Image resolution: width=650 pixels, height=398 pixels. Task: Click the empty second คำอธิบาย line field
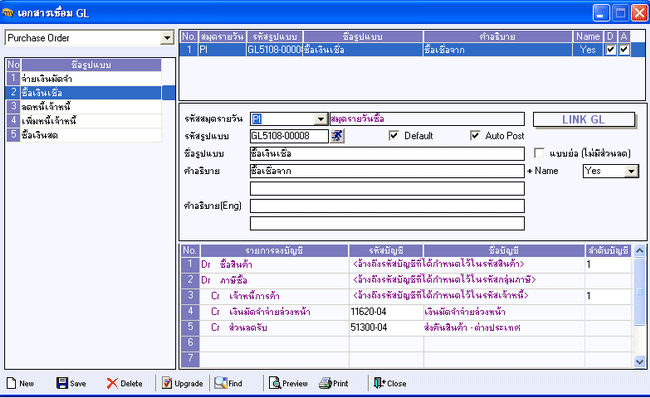coord(387,188)
